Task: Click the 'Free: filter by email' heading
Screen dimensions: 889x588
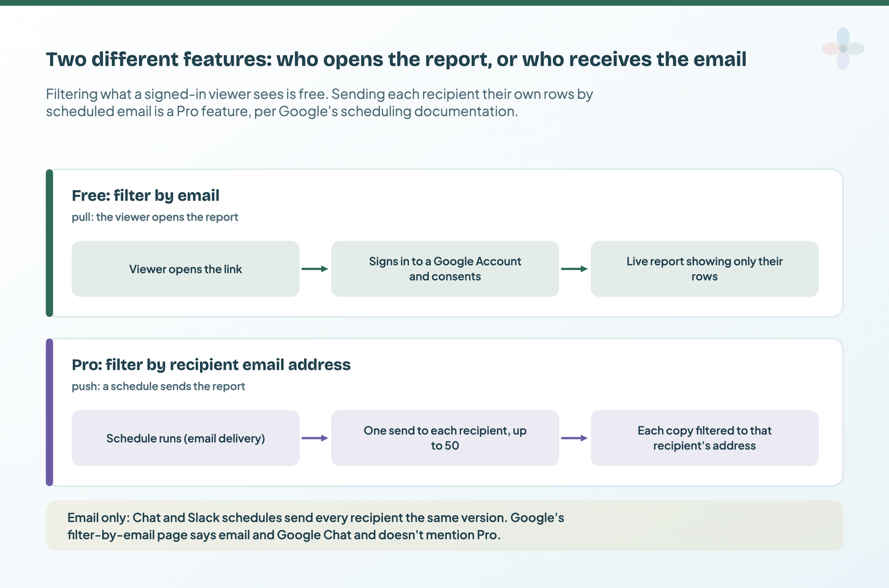Action: point(146,196)
